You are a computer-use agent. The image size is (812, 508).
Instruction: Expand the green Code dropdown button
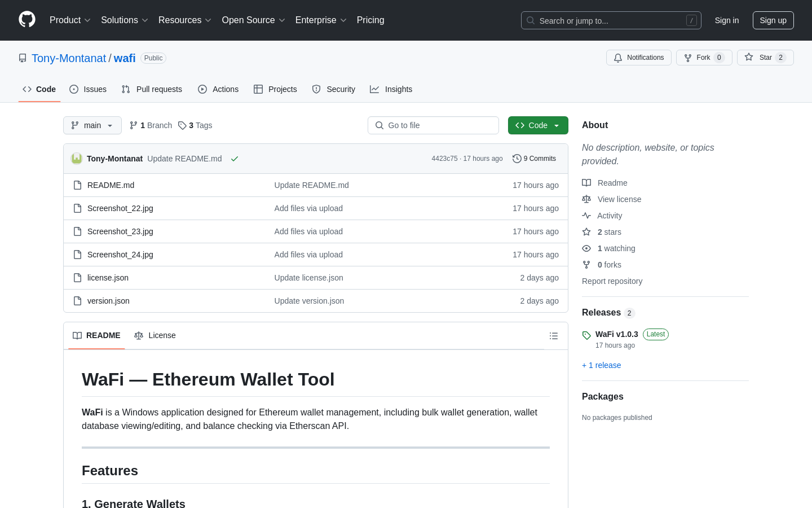[538, 125]
